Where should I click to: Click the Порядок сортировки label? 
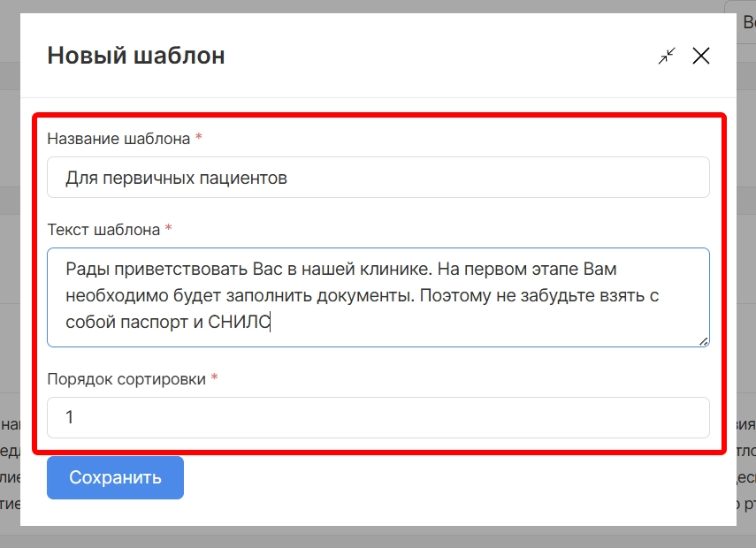(126, 379)
